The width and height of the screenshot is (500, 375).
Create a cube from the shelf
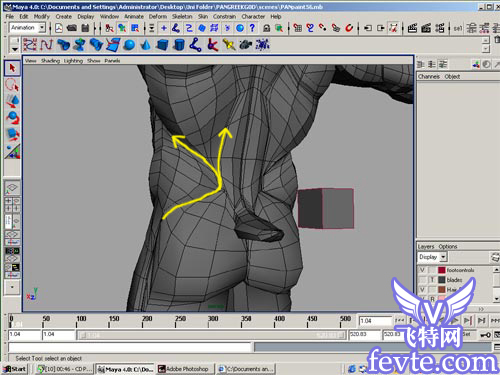[162, 45]
